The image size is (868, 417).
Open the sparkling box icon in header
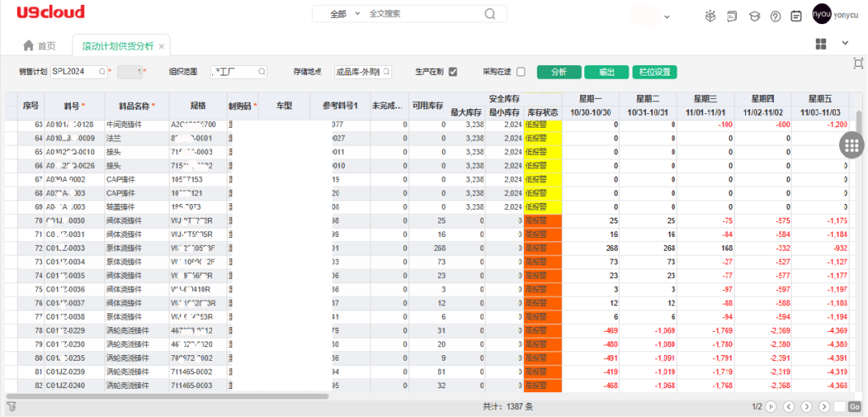pyautogui.click(x=710, y=17)
